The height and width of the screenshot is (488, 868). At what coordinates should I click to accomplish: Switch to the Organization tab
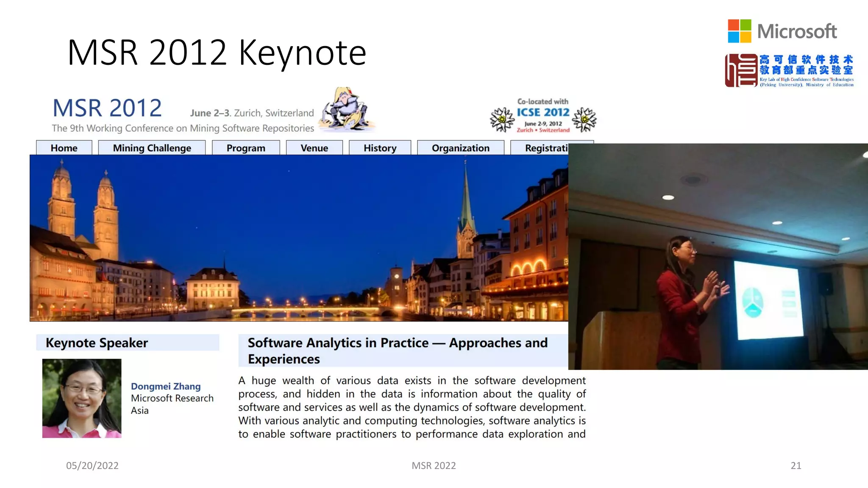tap(461, 148)
